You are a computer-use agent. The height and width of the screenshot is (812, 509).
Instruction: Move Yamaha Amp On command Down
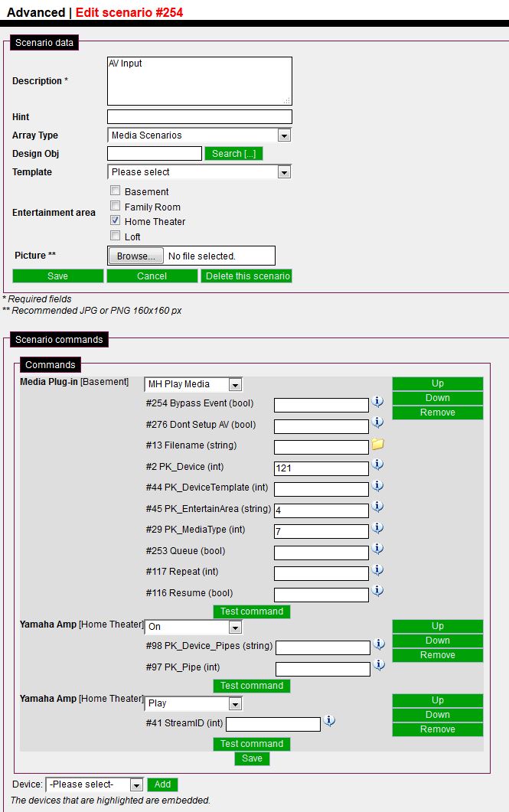click(x=438, y=641)
